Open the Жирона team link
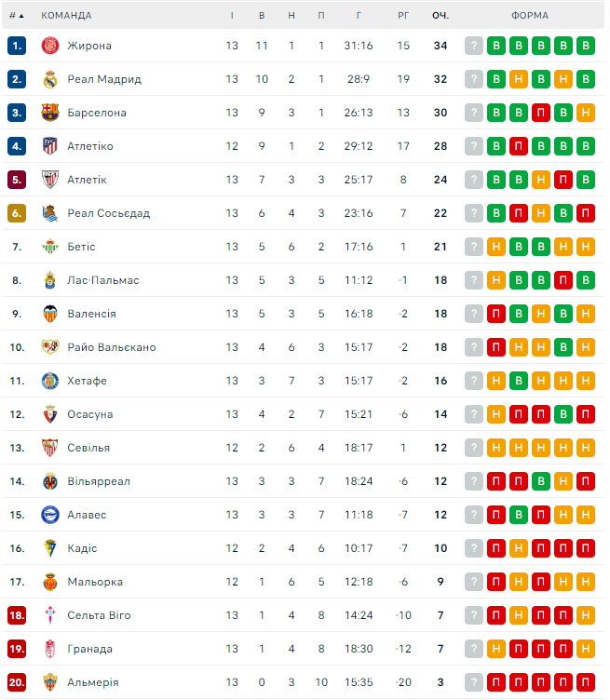610x700 pixels. [x=89, y=46]
